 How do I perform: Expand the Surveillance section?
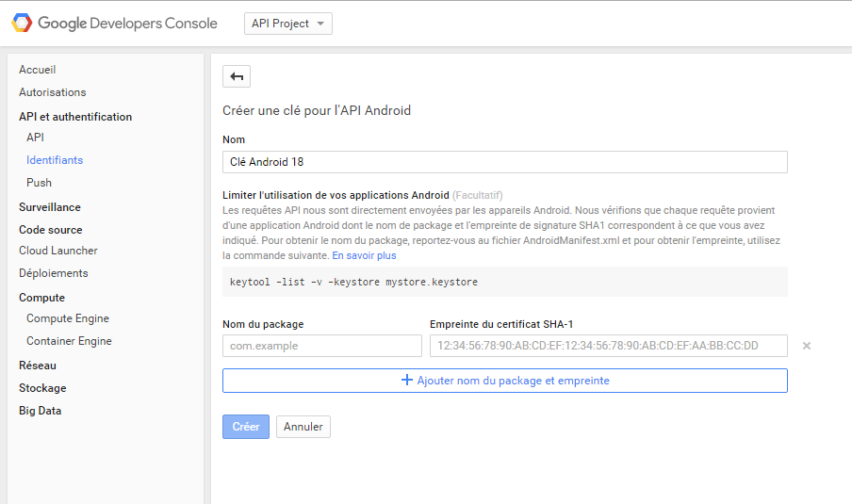click(x=50, y=207)
